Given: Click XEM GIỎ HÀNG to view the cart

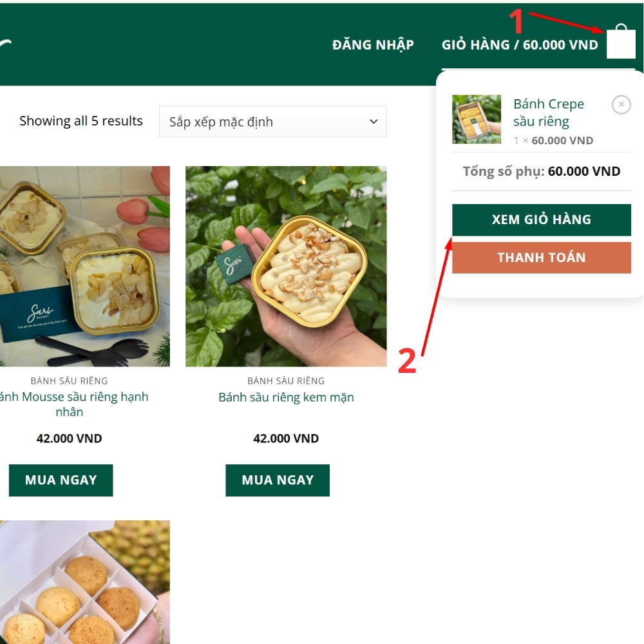Looking at the screenshot, I should (541, 219).
